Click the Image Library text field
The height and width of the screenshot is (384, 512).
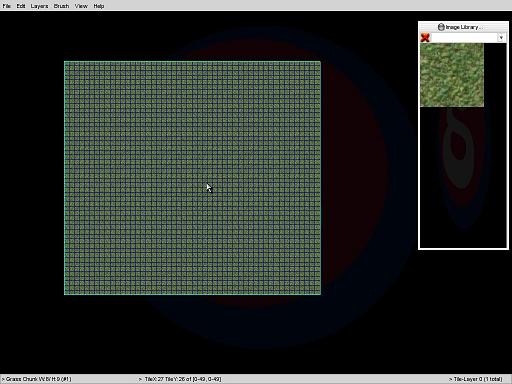464,38
